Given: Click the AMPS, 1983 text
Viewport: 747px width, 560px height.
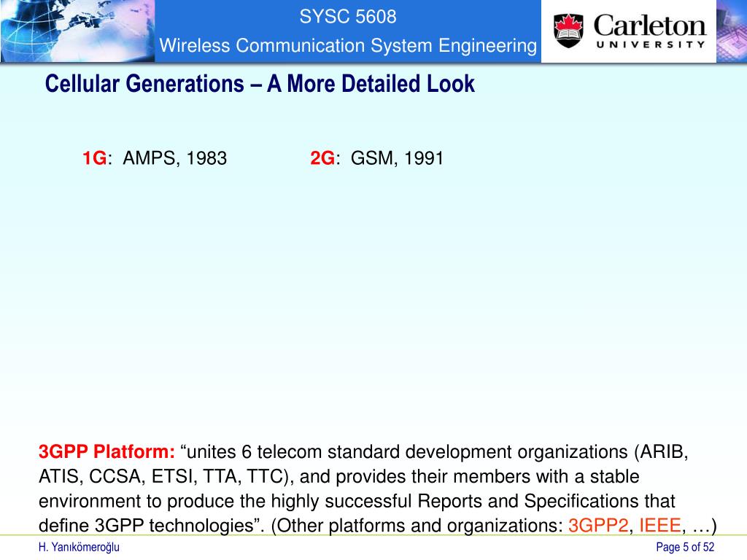Looking at the screenshot, I should pyautogui.click(x=175, y=158).
